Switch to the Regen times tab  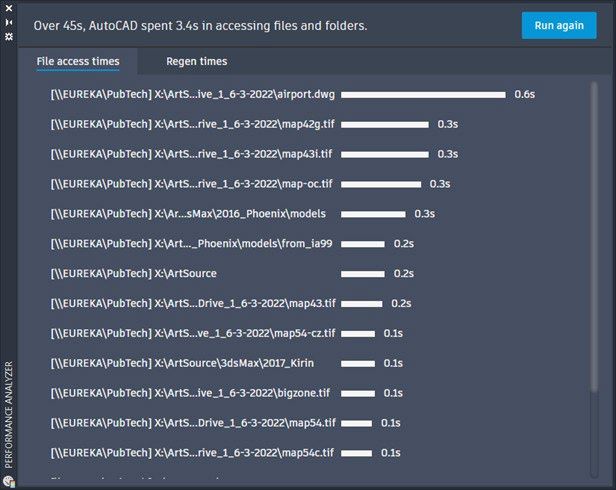tap(196, 61)
